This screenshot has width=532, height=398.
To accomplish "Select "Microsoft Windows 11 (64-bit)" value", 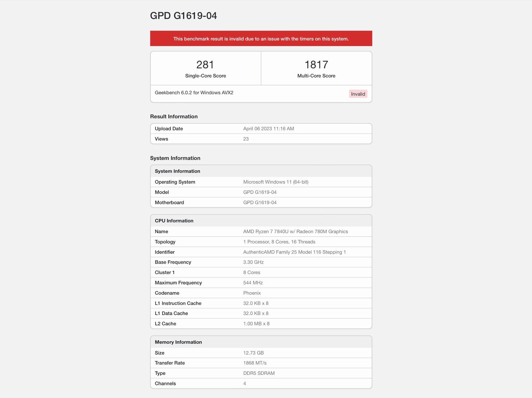I will tap(276, 182).
